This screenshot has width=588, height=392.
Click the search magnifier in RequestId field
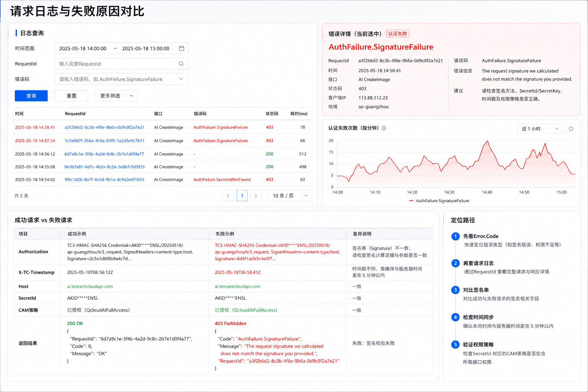pyautogui.click(x=181, y=64)
